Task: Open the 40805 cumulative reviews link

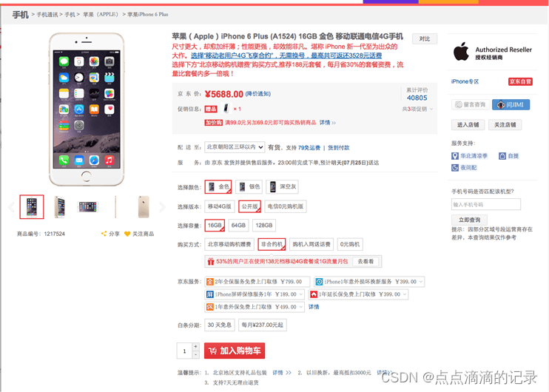Action: click(x=417, y=98)
